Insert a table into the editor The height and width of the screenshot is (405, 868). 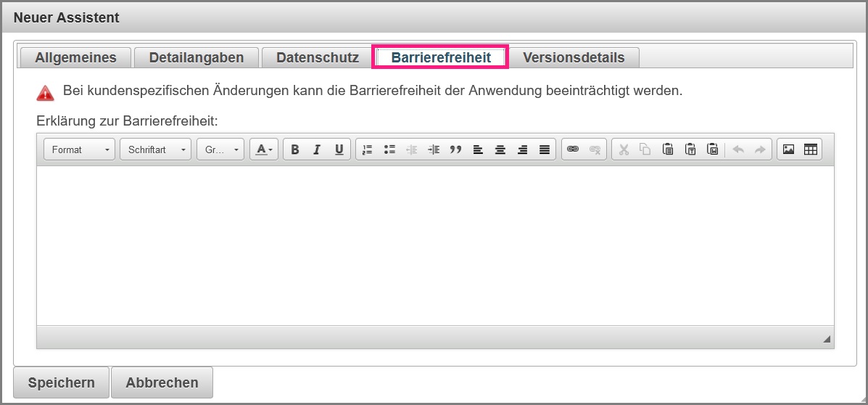[811, 150]
